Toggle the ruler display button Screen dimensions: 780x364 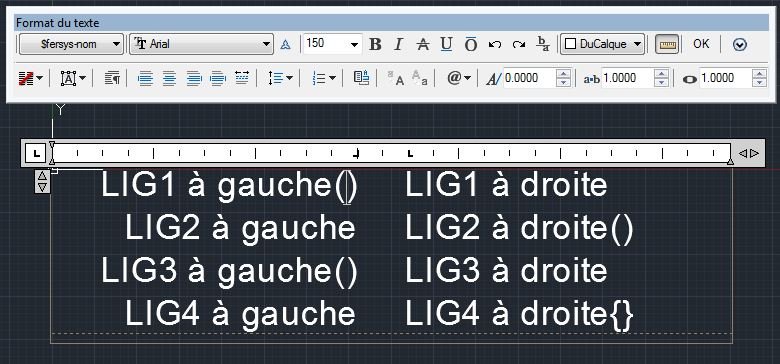[667, 44]
